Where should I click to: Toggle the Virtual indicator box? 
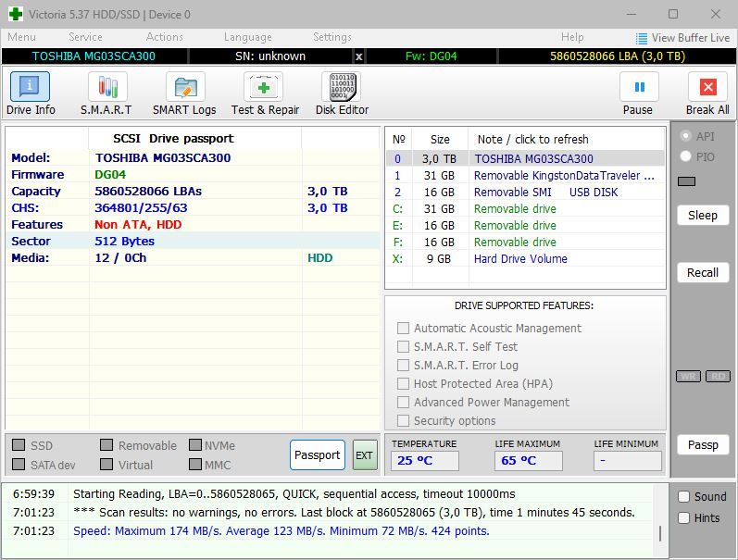click(106, 465)
